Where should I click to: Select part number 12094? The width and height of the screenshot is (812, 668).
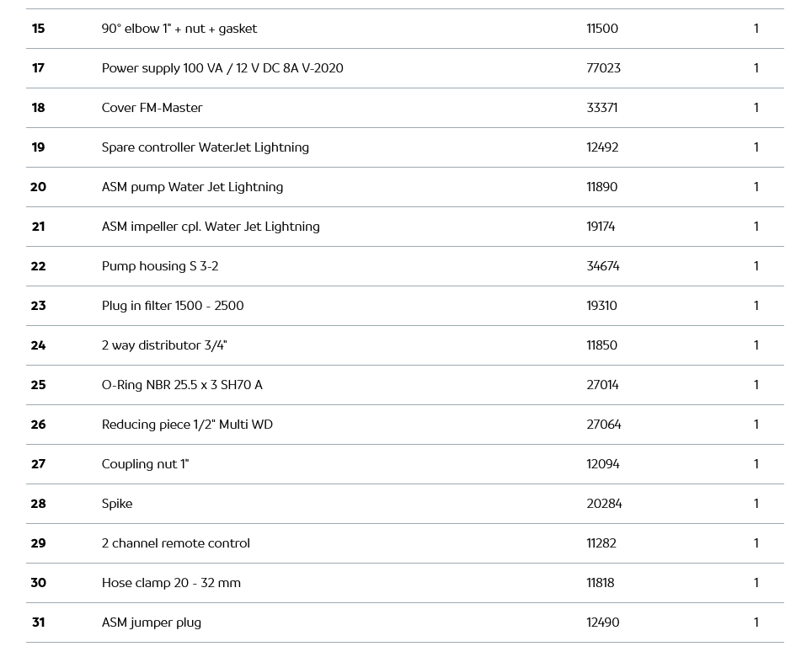tap(602, 464)
